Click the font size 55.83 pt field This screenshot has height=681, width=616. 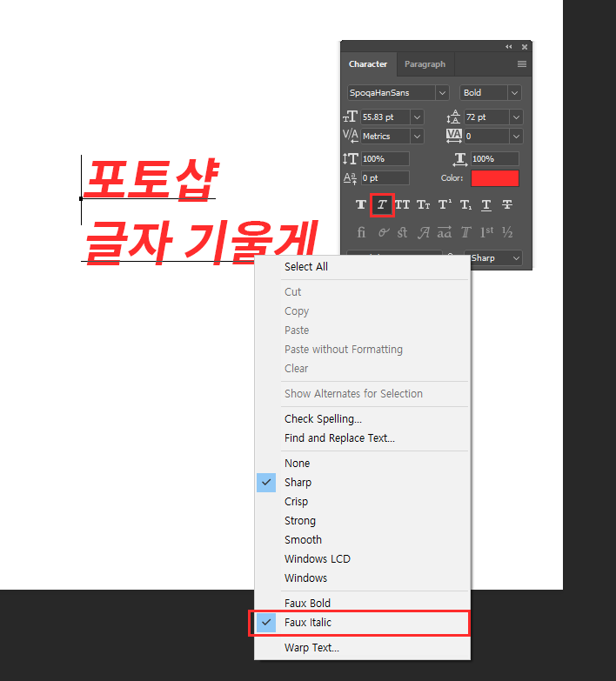pyautogui.click(x=385, y=117)
